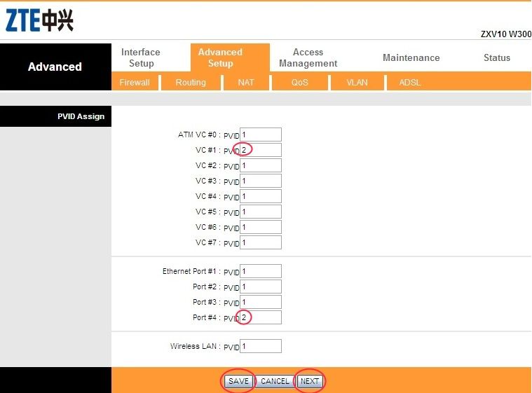This screenshot has height=393, width=532.
Task: Open the Firewall submenu
Action: [x=135, y=83]
